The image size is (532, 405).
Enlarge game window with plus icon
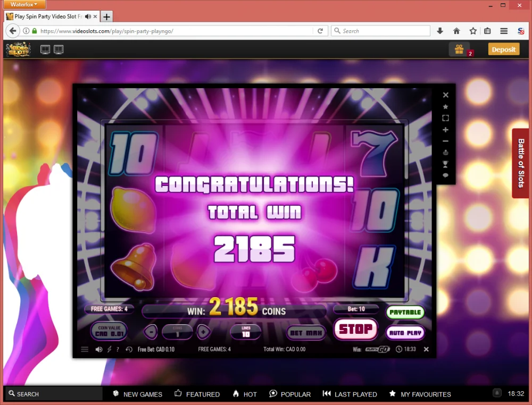click(x=446, y=130)
